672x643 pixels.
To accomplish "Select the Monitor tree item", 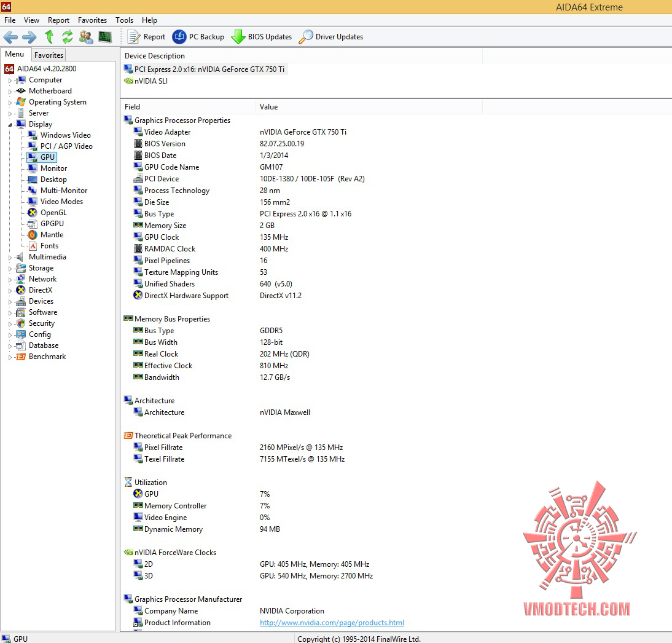I will pyautogui.click(x=53, y=168).
